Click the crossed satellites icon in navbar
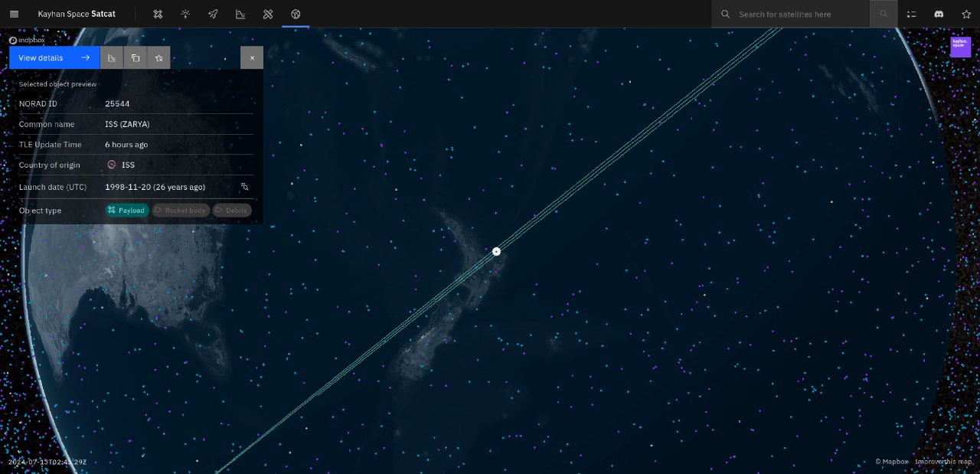This screenshot has width=980, height=474. point(268,14)
